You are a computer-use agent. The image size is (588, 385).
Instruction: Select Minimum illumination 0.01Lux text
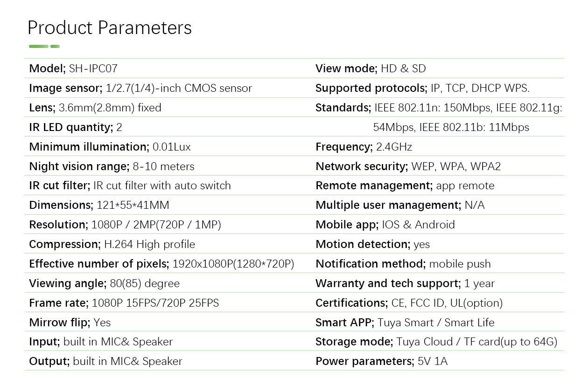click(x=110, y=147)
